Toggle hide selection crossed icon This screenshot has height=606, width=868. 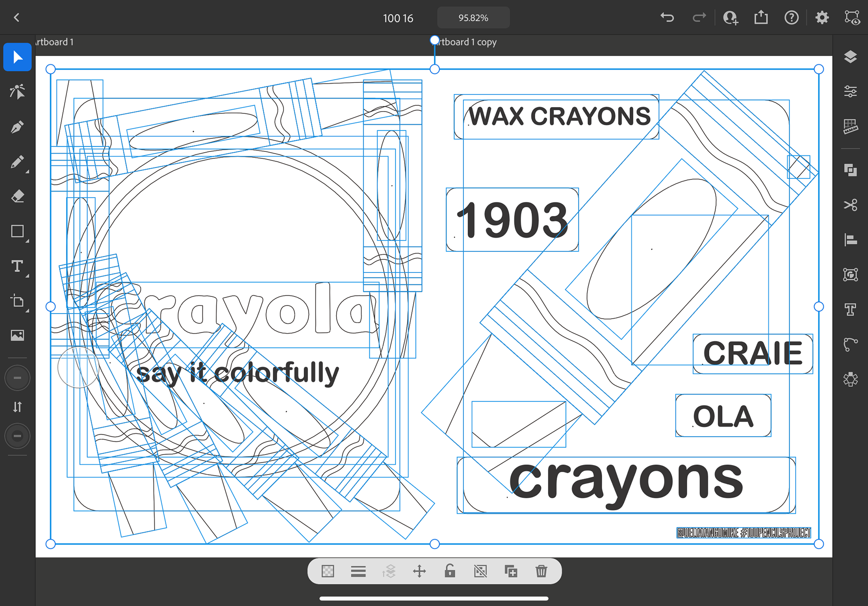[x=481, y=571]
